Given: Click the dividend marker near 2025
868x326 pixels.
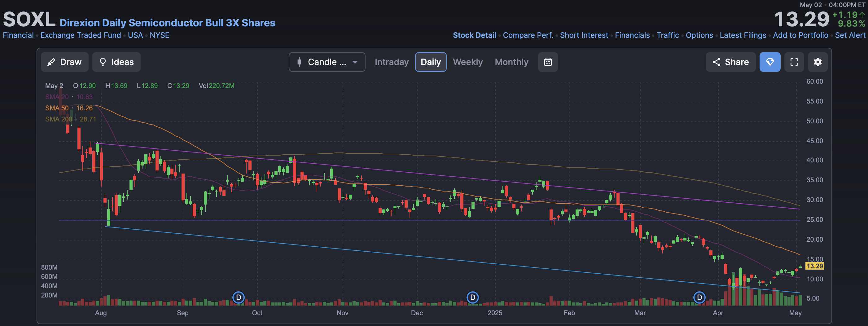Looking at the screenshot, I should (473, 297).
